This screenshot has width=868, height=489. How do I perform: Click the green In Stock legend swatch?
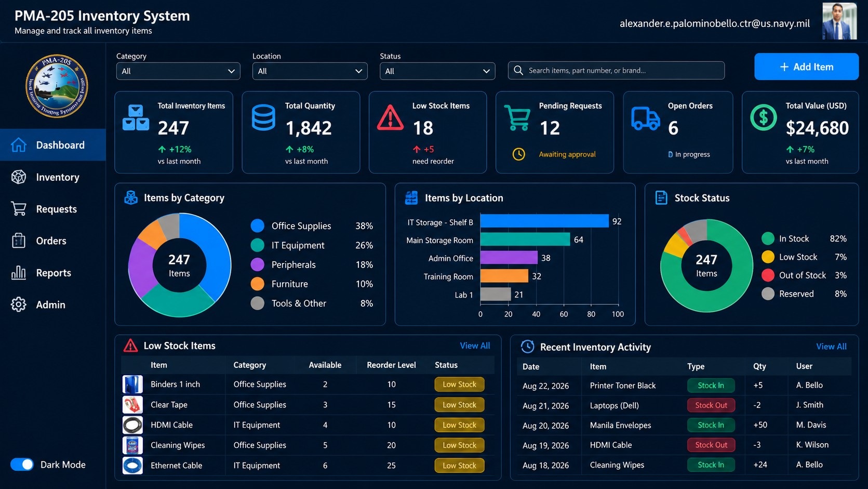point(768,239)
